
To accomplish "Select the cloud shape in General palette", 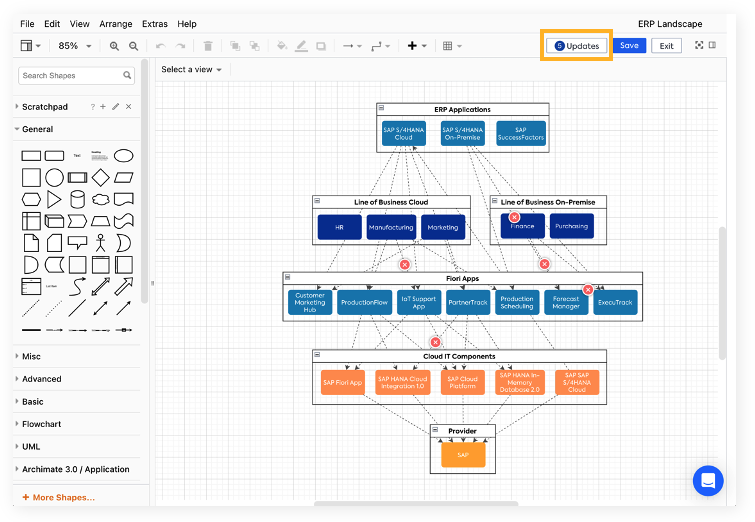I will click(x=100, y=199).
